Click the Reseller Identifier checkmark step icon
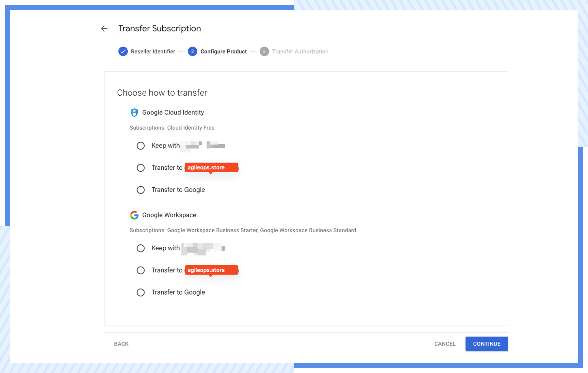This screenshot has width=588, height=373. pos(123,52)
